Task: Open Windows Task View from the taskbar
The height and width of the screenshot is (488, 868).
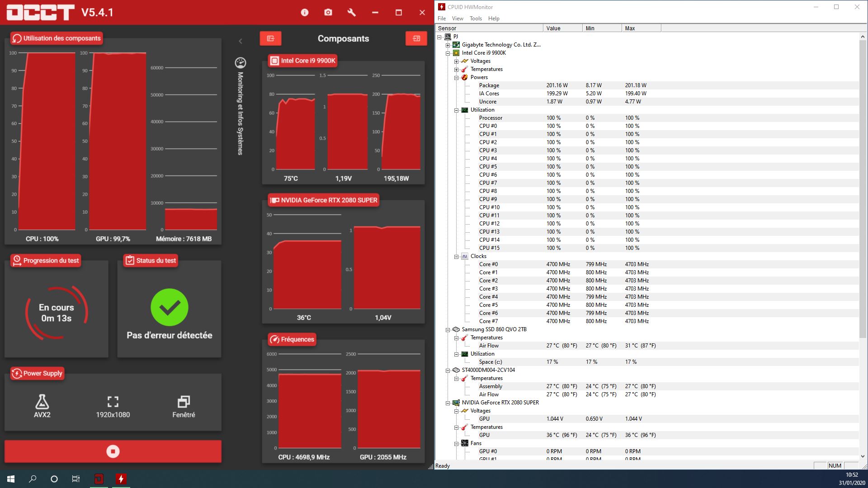Action: pos(76,479)
